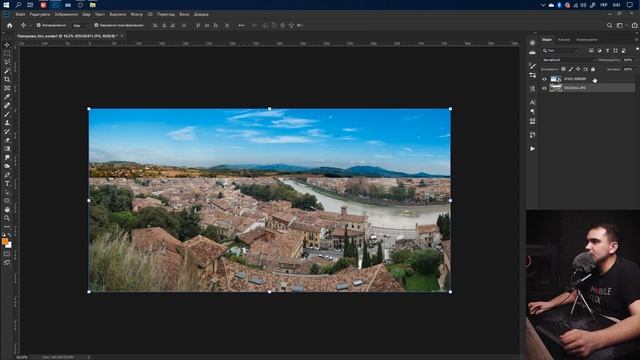Toggle lock transparent pixels icon
The width and height of the screenshot is (640, 360).
tap(563, 69)
